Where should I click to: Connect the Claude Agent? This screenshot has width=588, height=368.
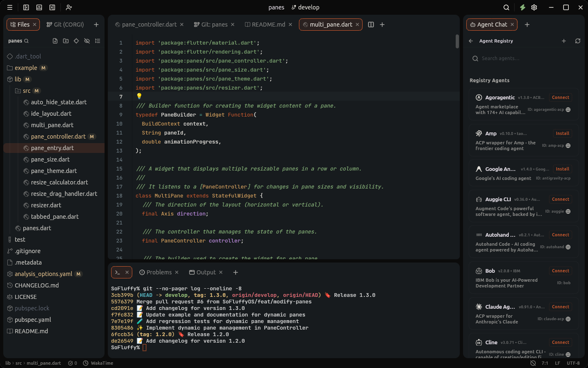tap(561, 307)
